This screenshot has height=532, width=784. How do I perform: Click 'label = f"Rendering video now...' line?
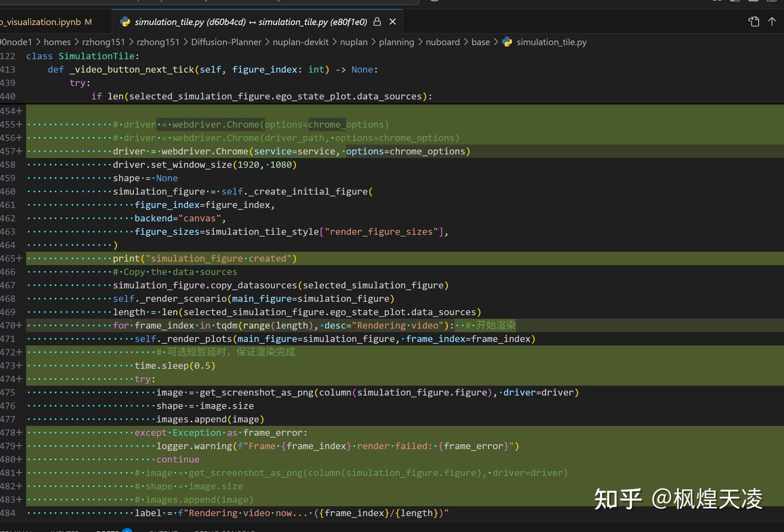292,513
